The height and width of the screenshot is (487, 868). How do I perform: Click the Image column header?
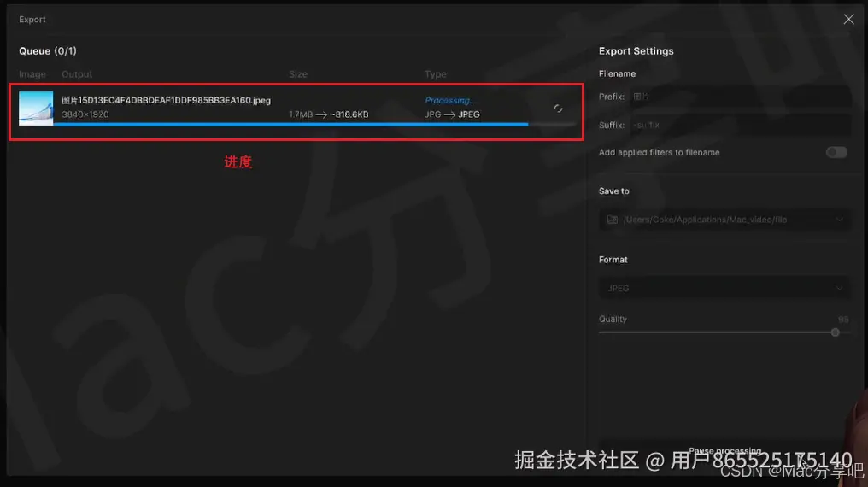[32, 74]
